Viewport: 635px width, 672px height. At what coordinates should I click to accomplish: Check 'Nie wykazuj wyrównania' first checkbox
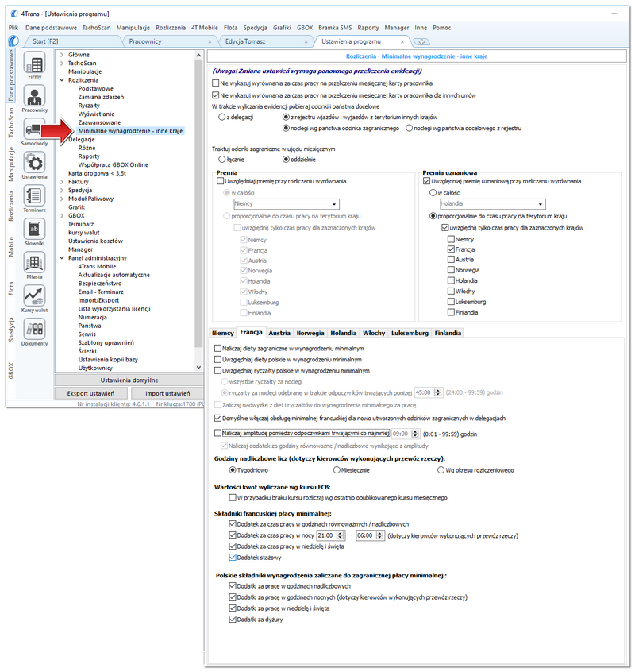coord(215,83)
